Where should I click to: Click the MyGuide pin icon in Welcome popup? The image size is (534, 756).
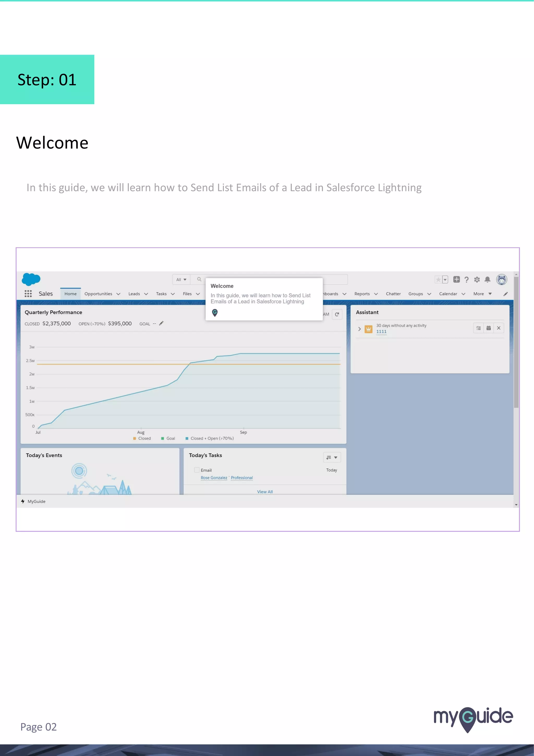[x=215, y=313]
